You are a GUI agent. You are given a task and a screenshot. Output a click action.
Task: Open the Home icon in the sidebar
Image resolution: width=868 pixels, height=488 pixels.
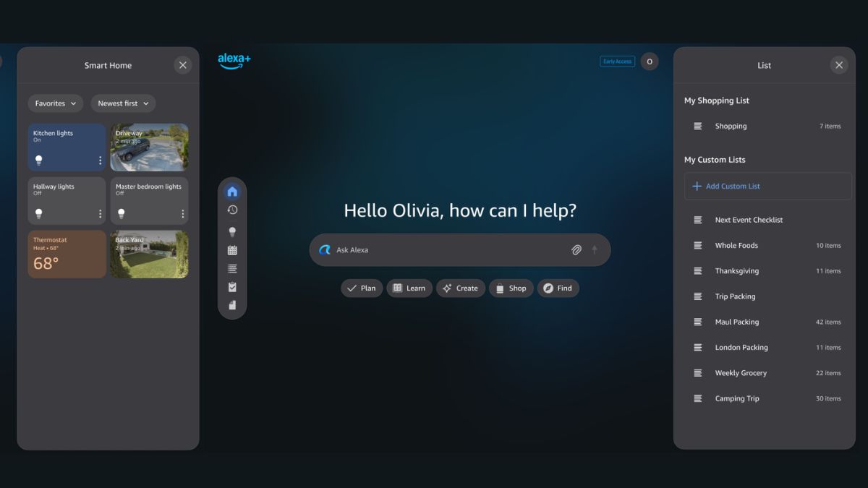pyautogui.click(x=232, y=192)
